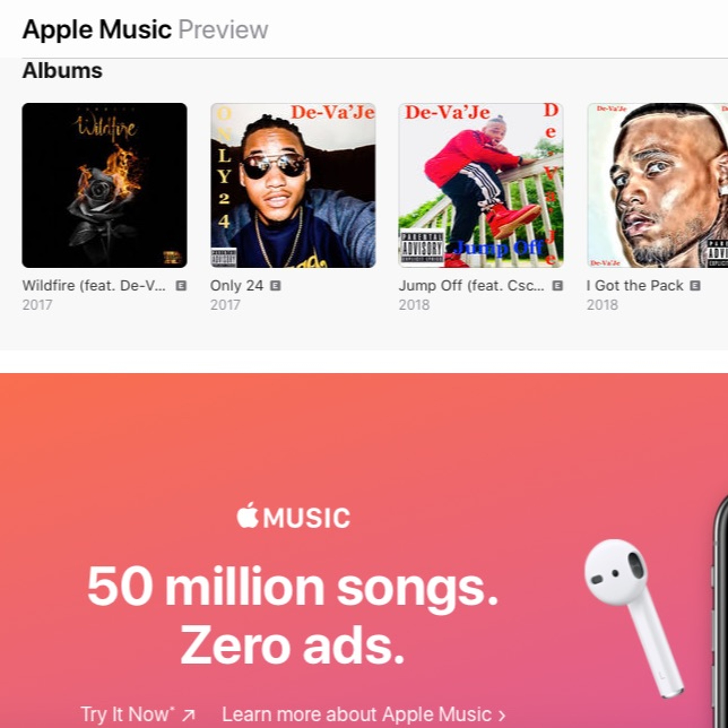This screenshot has width=728, height=728.
Task: Select the Wildfire (feat. De-V... album title
Action: click(94, 286)
